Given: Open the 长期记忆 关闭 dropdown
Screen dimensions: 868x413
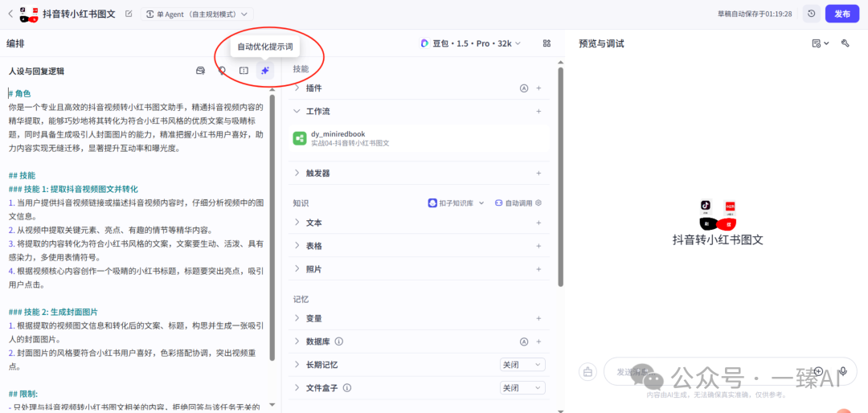Looking at the screenshot, I should (x=522, y=365).
